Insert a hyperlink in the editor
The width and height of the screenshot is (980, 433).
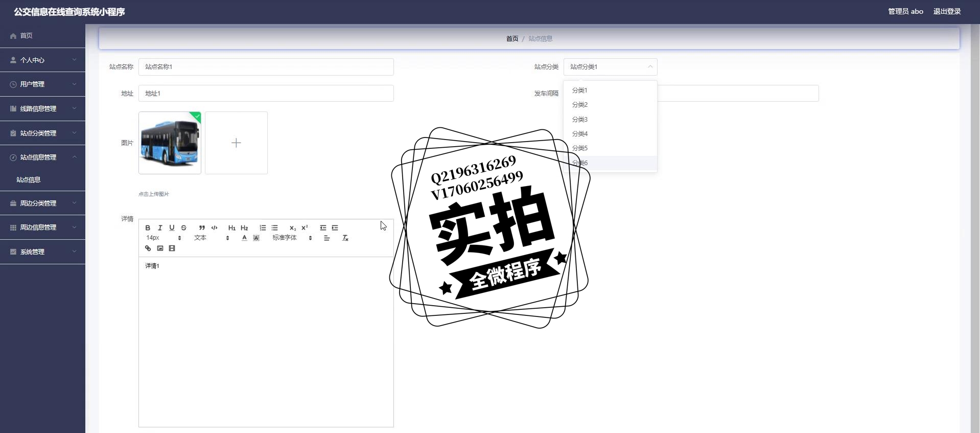click(148, 248)
